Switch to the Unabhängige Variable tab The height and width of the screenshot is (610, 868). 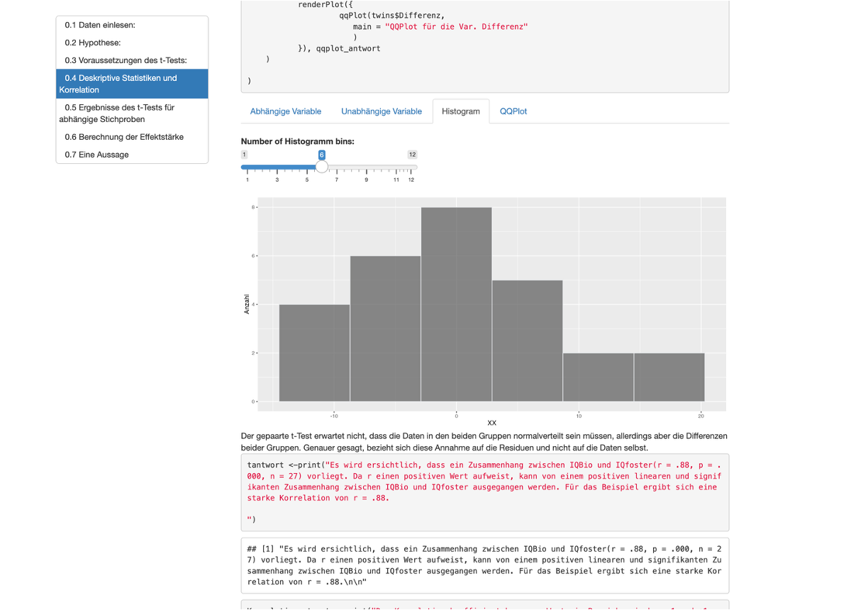[382, 111]
